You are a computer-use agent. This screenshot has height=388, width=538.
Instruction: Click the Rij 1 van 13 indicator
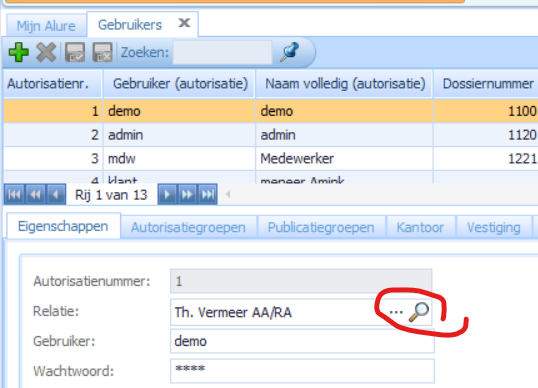tap(111, 195)
